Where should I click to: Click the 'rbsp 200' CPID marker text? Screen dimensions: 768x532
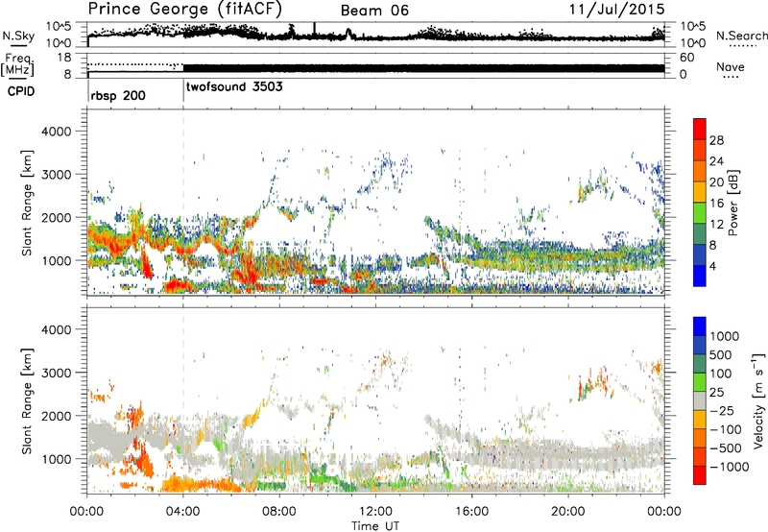click(x=118, y=95)
